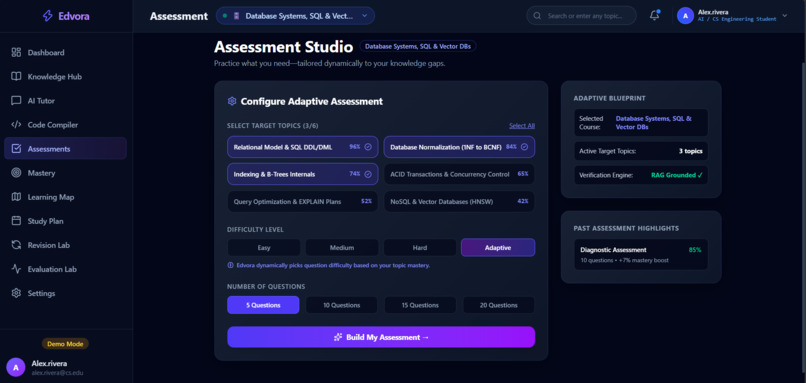806x383 pixels.
Task: Click the Assessments checkbox icon in sidebar
Action: coord(16,149)
